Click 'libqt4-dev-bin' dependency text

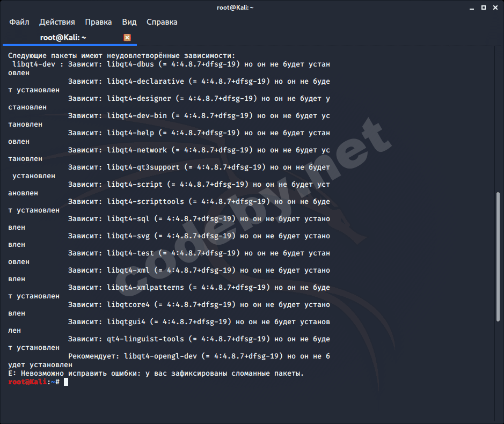click(137, 116)
